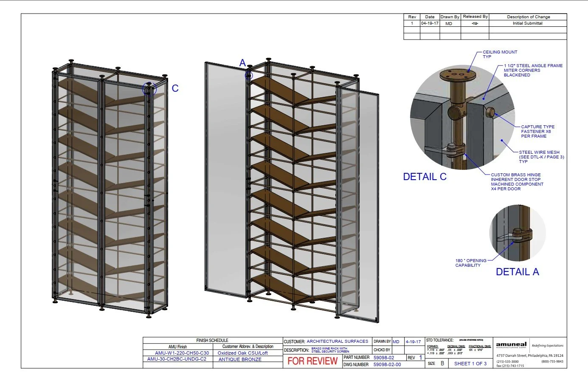This screenshot has height=381, width=588.
Task: Click the "STEEL WIRE MESH" callout text
Action: (x=539, y=152)
